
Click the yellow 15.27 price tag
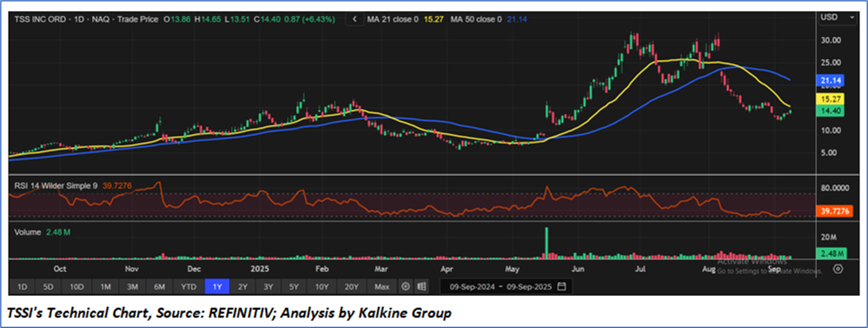(831, 99)
